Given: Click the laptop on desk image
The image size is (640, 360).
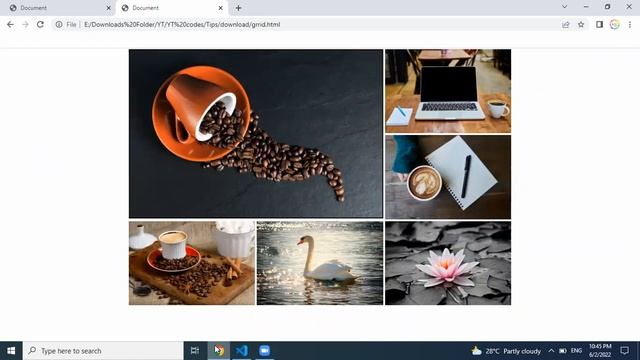Looking at the screenshot, I should tap(448, 91).
